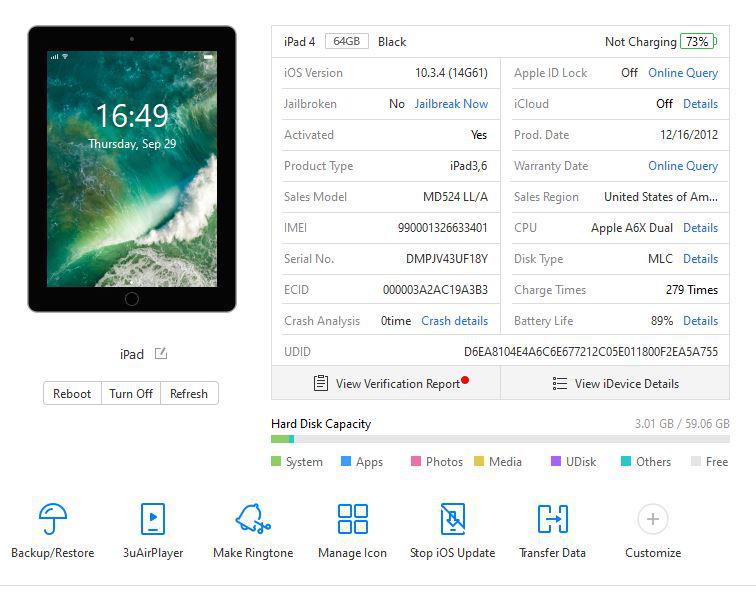Click the iDevice details list icon
Viewport: 756px width, 592px height.
pyautogui.click(x=559, y=383)
